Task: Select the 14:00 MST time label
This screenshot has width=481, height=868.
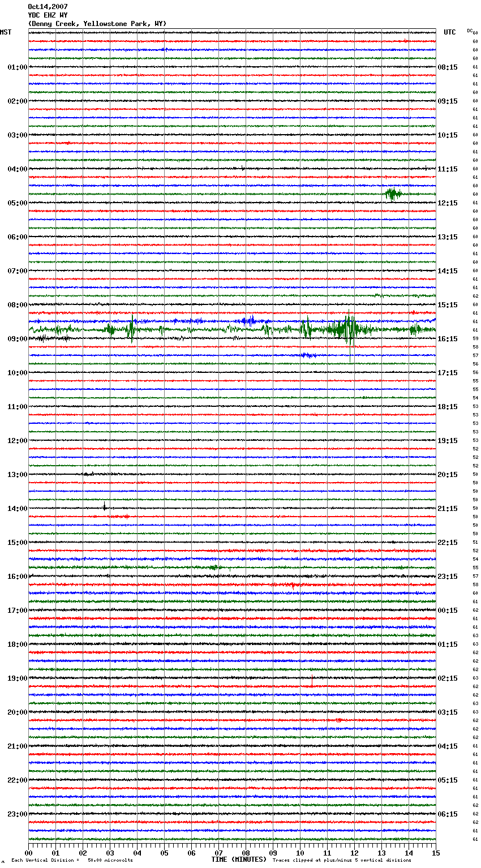Action: click(x=18, y=509)
